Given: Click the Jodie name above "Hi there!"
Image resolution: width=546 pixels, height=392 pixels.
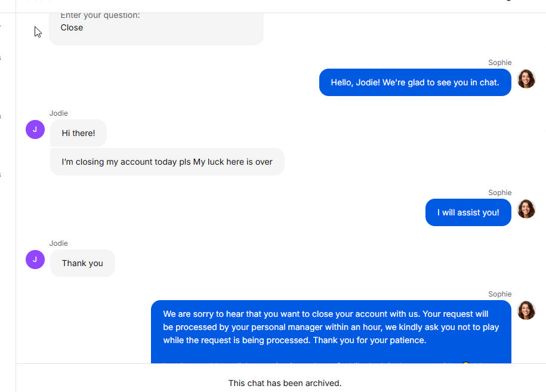Looking at the screenshot, I should pyautogui.click(x=58, y=113).
